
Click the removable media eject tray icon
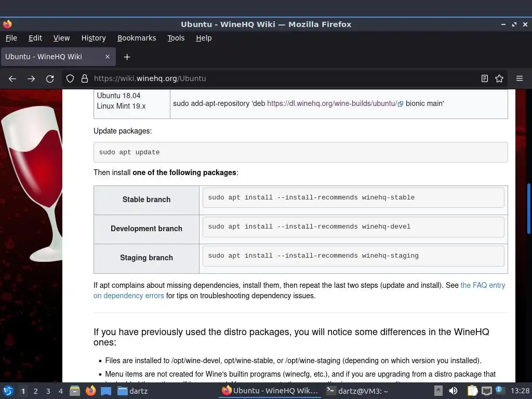(438, 391)
